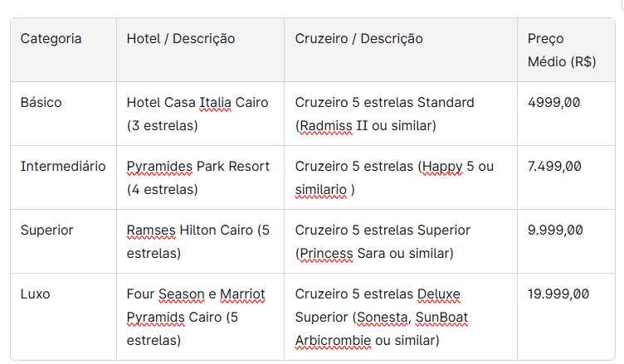This screenshot has height=364, width=624.
Task: Click the Categoria column header
Action: tap(51, 39)
